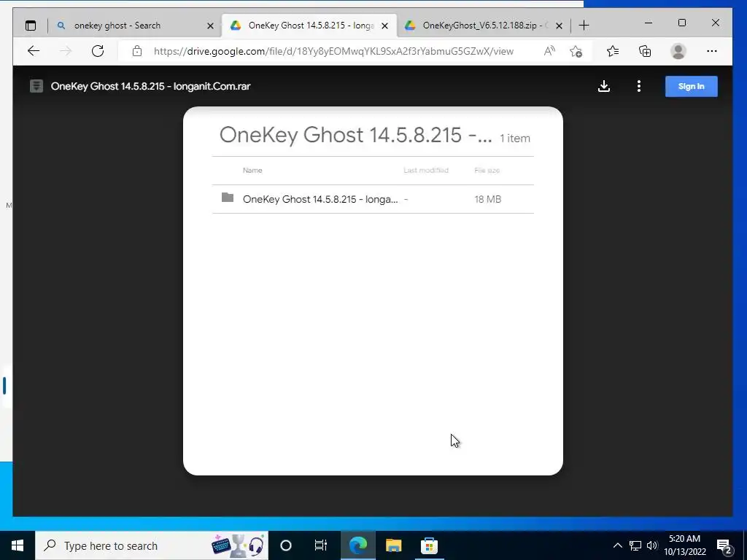Close the OneKey Ghost 14.5.8.215 tab
The height and width of the screenshot is (560, 747).
[x=385, y=26]
